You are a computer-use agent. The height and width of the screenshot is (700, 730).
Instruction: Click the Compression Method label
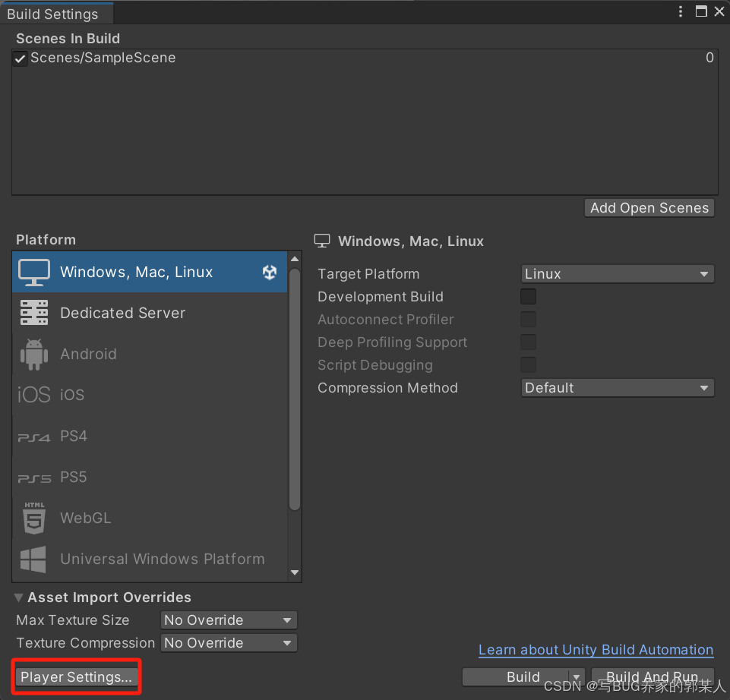click(387, 388)
